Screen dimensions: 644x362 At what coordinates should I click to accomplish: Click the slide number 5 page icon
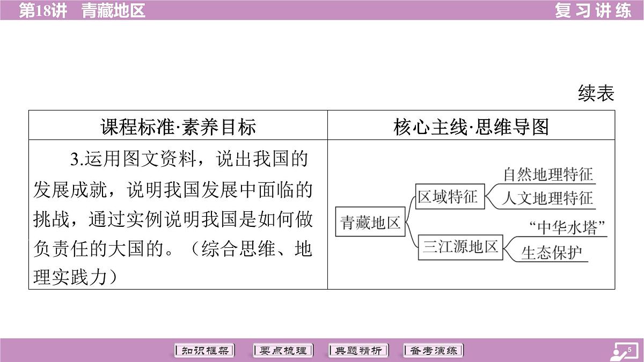624,351
